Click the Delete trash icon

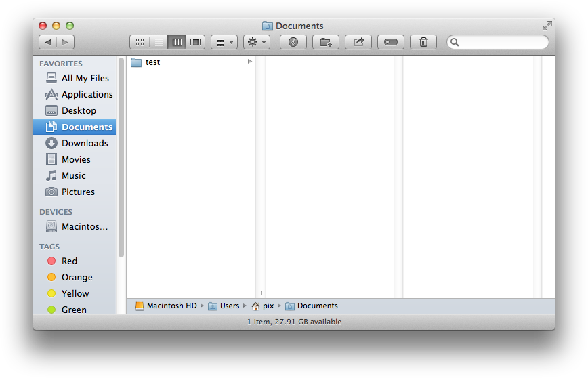423,42
